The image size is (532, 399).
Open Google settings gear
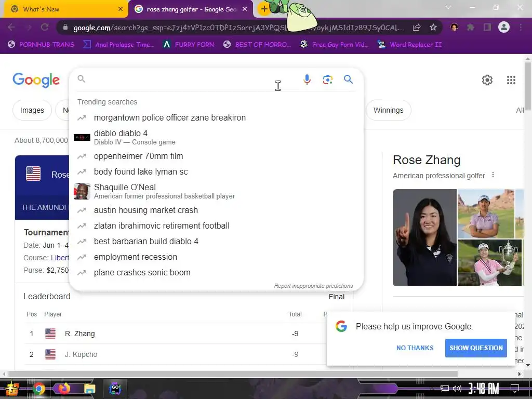pos(487,80)
